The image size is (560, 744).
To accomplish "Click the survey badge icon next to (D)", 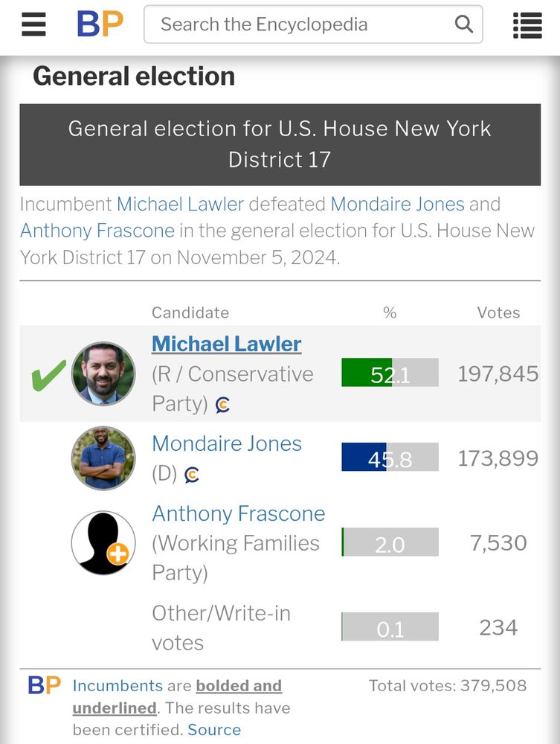I will (191, 475).
